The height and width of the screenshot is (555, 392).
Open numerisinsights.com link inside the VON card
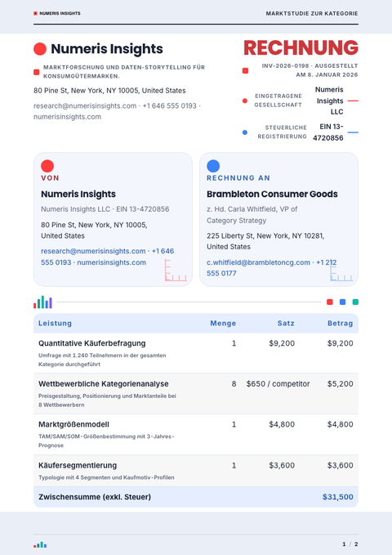111,262
